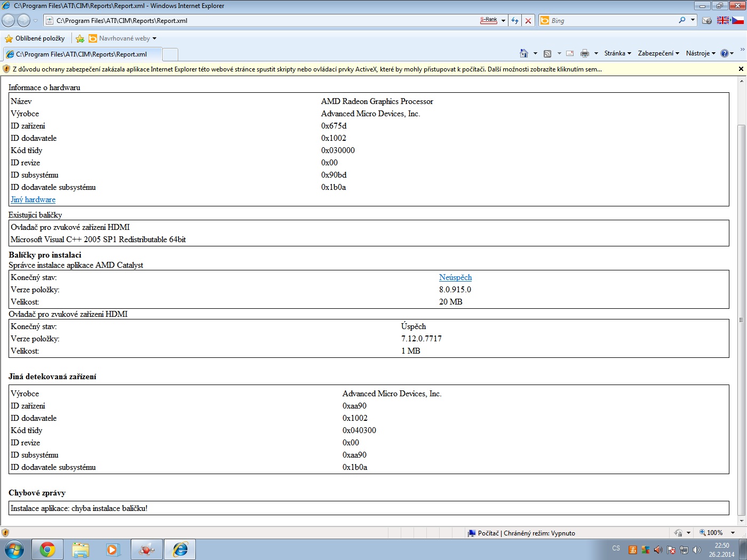This screenshot has width=747, height=560.
Task: Click the Počítač protected mode zone indicator
Action: (521, 533)
